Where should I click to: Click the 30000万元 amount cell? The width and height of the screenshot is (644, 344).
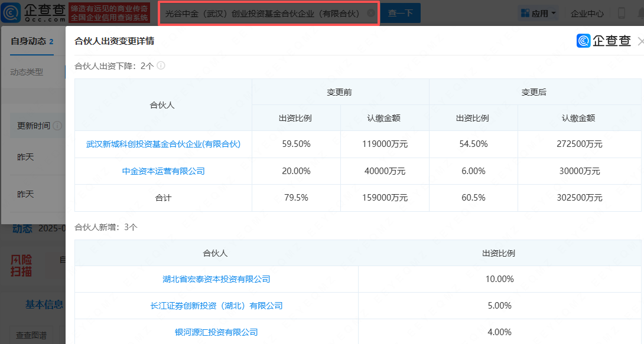(579, 171)
